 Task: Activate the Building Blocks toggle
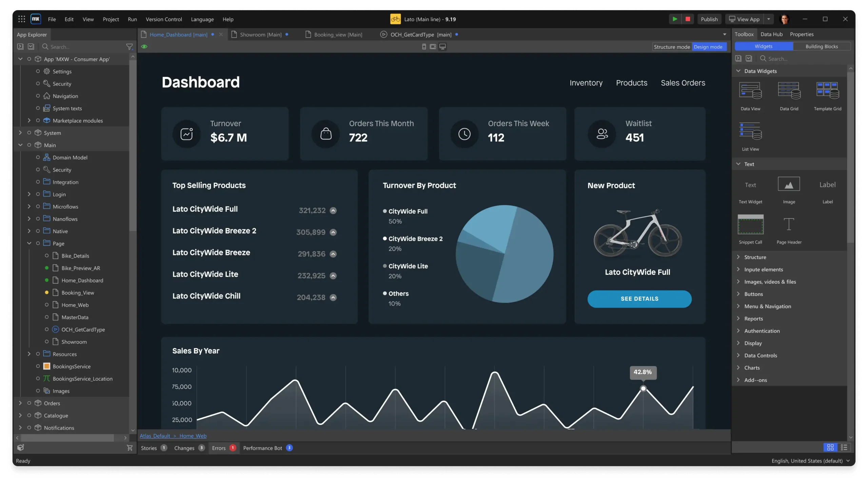click(822, 46)
